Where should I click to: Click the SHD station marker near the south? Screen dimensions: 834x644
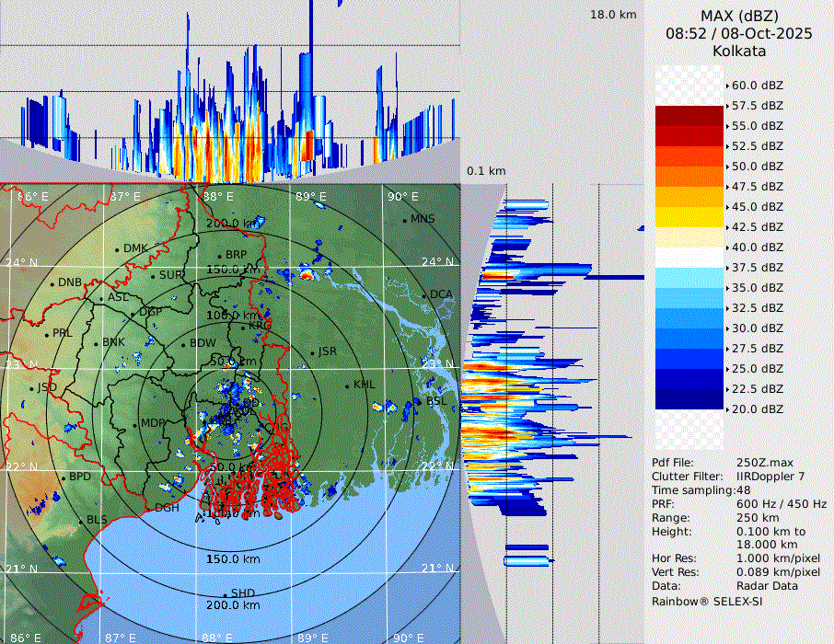[225, 593]
